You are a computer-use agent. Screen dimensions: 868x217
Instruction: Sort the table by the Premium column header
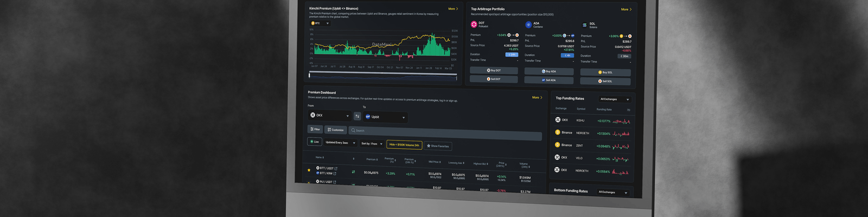(x=371, y=159)
